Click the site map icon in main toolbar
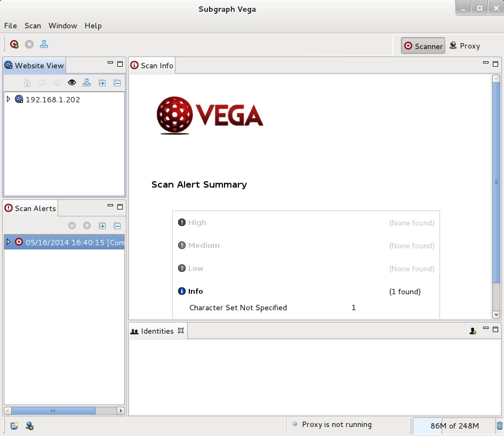Screen dimensions: 504x436 [44, 44]
